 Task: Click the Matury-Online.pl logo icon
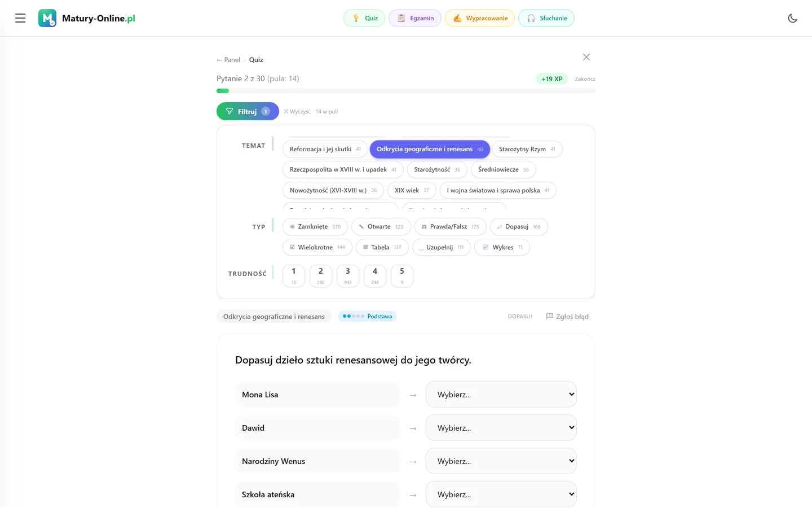point(47,18)
